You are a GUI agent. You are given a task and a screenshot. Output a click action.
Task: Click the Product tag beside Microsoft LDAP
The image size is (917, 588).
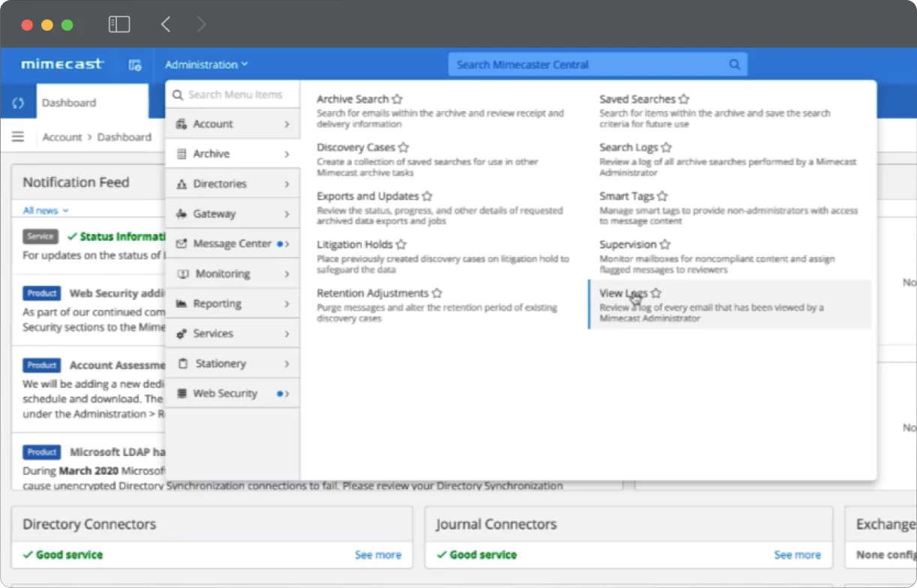click(x=41, y=452)
